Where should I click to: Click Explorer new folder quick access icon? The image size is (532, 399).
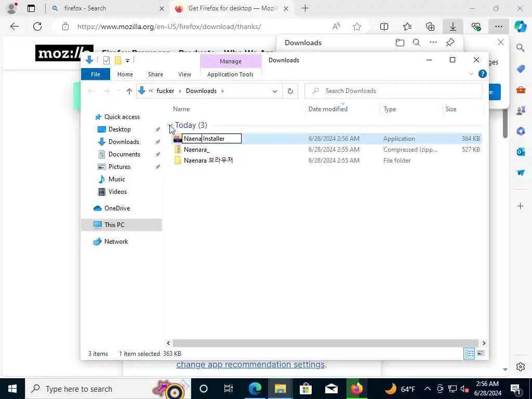pyautogui.click(x=118, y=60)
